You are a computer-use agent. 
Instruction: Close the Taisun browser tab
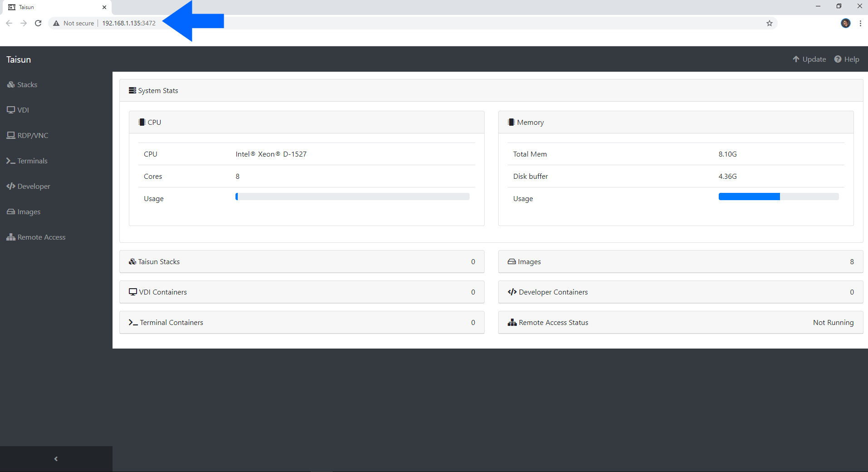104,7
